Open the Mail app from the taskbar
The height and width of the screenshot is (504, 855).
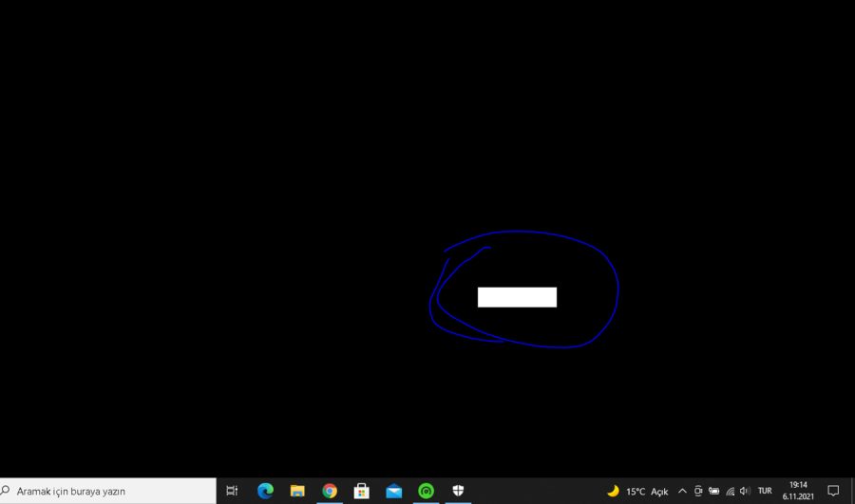(393, 491)
